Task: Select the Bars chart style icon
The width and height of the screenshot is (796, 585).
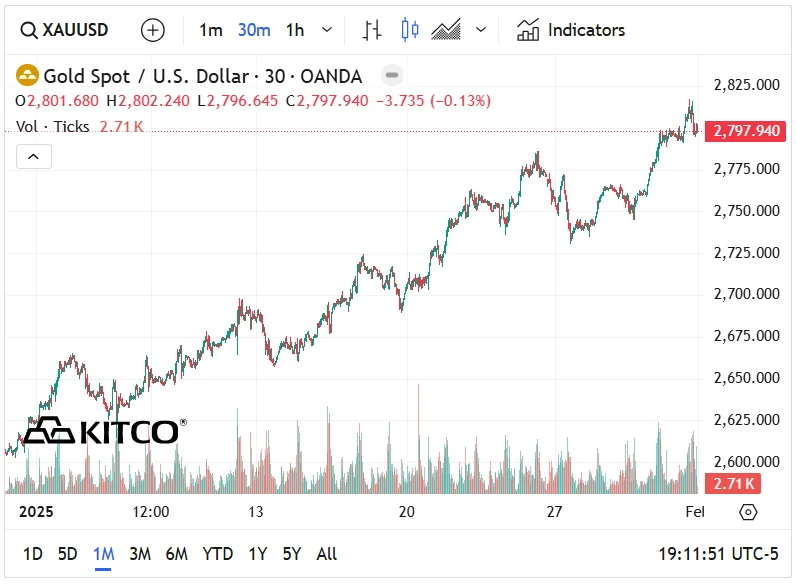Action: pyautogui.click(x=372, y=30)
